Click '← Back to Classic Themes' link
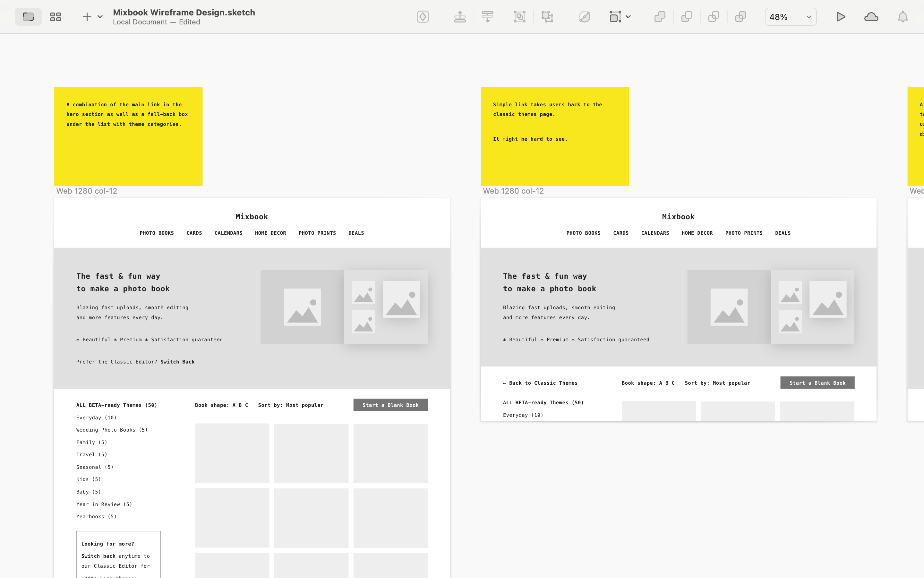924x578 pixels. pos(540,383)
